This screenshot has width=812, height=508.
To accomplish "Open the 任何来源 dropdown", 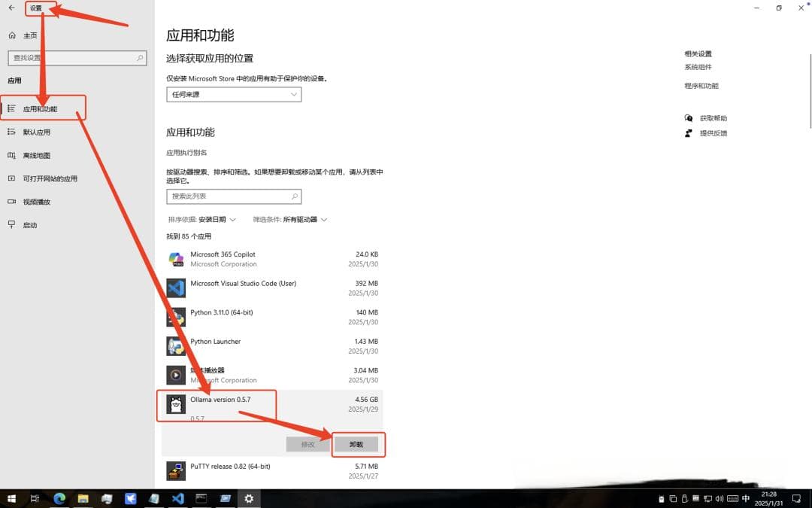I will 234,94.
